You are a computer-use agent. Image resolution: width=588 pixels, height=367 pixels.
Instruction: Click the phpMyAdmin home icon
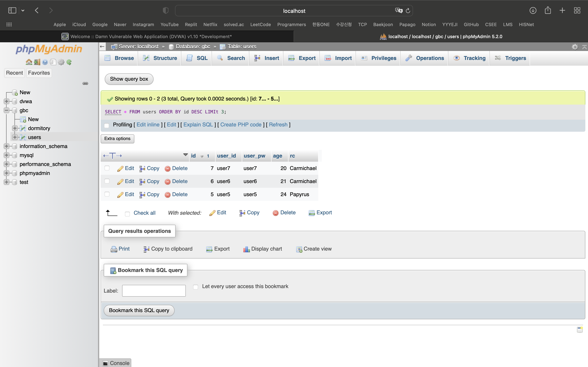coord(29,62)
